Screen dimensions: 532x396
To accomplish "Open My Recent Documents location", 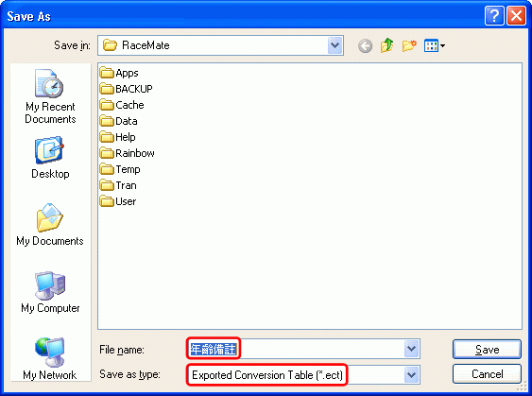I will tap(50, 96).
